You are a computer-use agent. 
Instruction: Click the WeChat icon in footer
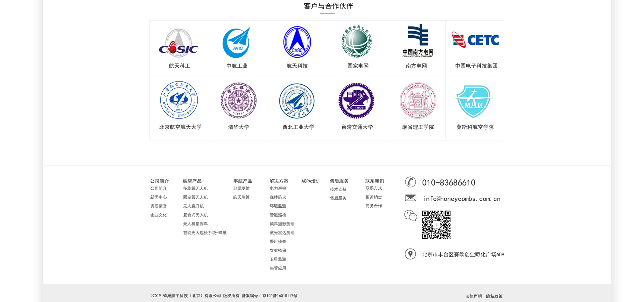pyautogui.click(x=410, y=215)
